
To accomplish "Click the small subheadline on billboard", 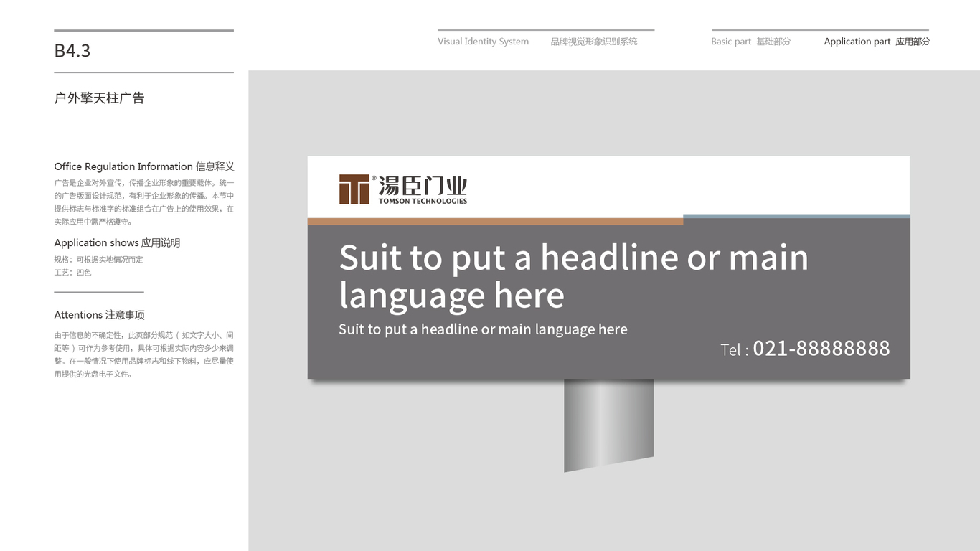I will [483, 329].
